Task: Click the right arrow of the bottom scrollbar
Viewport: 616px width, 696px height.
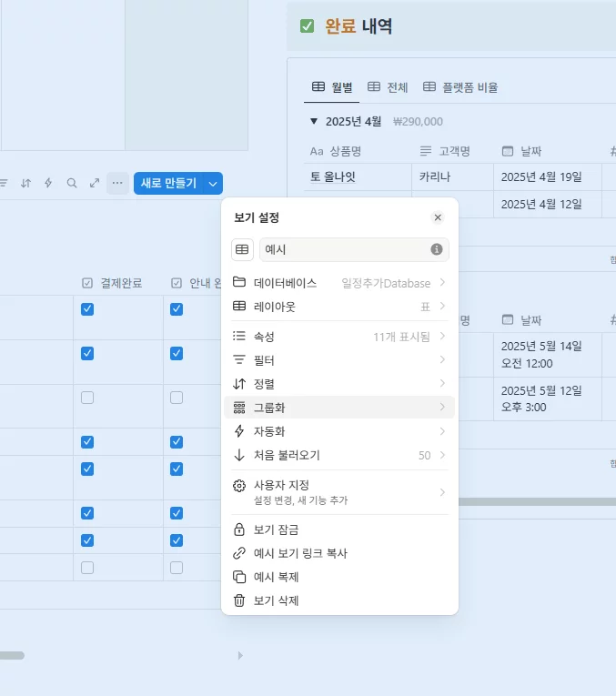Action: (x=240, y=656)
